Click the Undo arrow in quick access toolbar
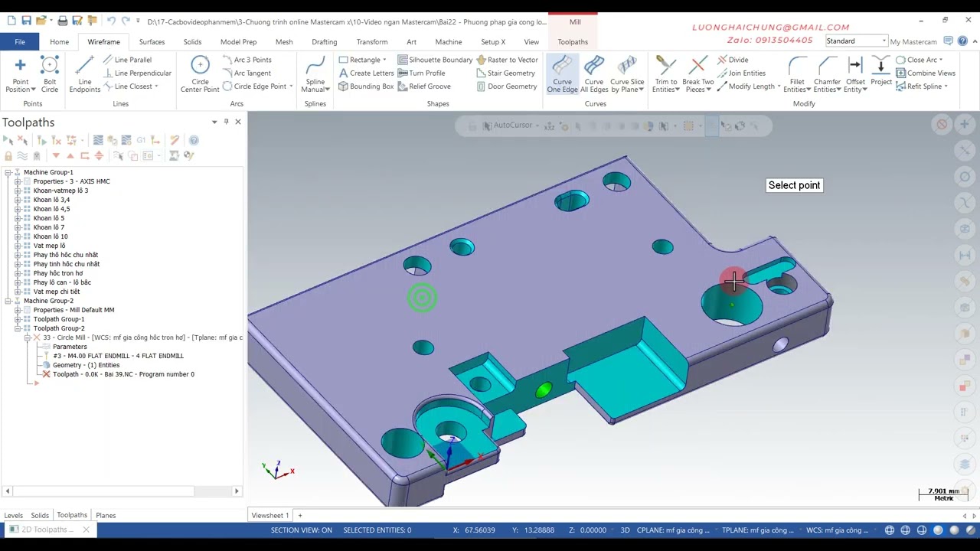The height and width of the screenshot is (551, 980). (112, 21)
